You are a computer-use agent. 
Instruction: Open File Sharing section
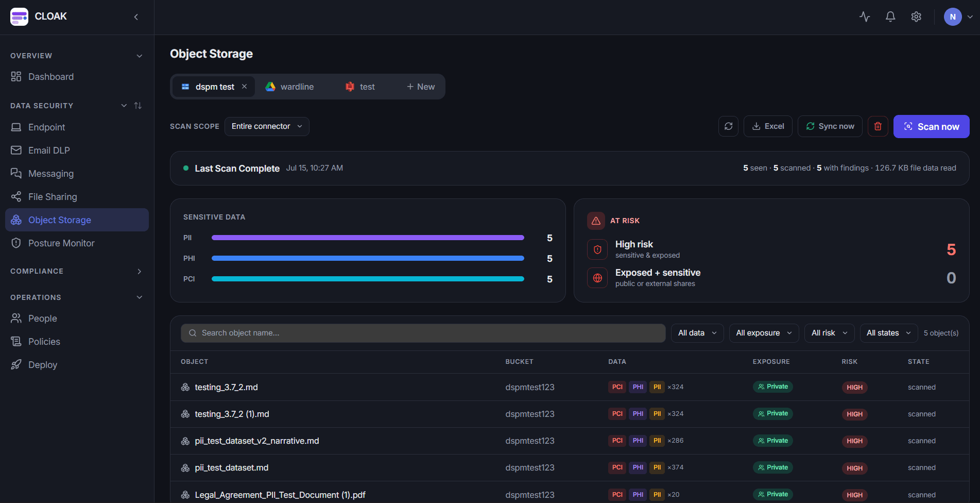pyautogui.click(x=77, y=197)
